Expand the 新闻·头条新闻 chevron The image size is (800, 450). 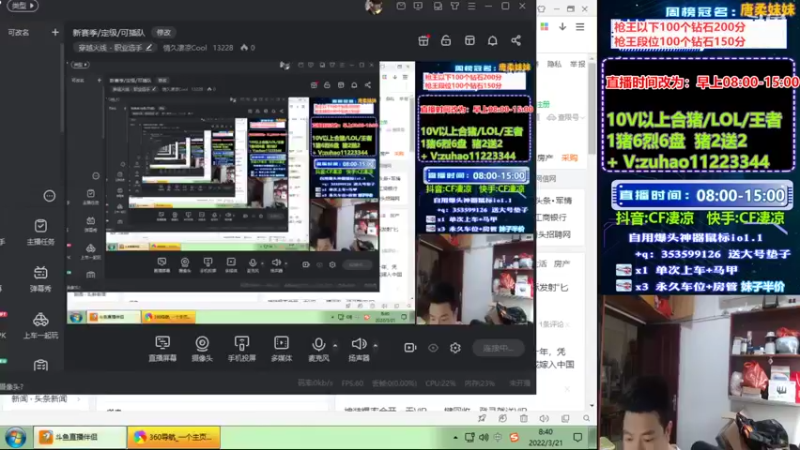tap(79, 399)
